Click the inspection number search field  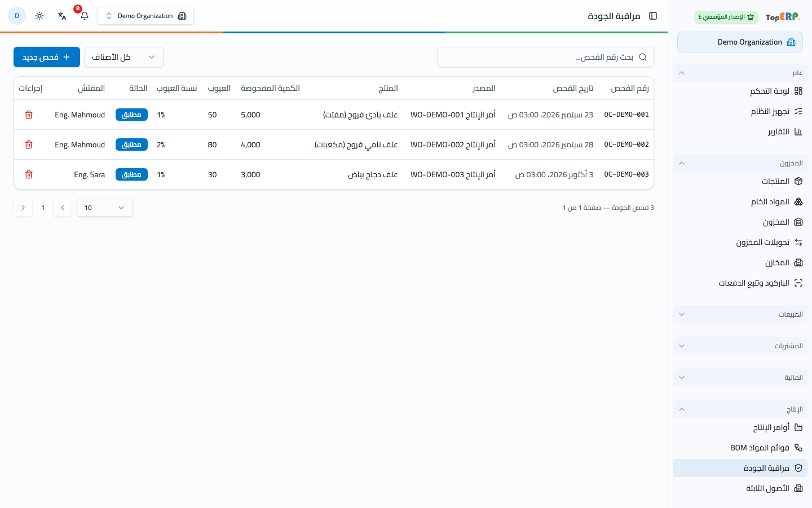tap(546, 57)
